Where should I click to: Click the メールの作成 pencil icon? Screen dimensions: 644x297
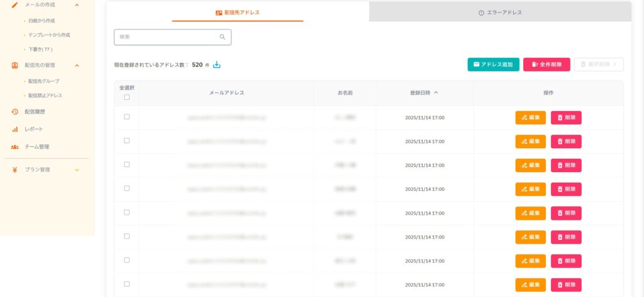pos(14,5)
